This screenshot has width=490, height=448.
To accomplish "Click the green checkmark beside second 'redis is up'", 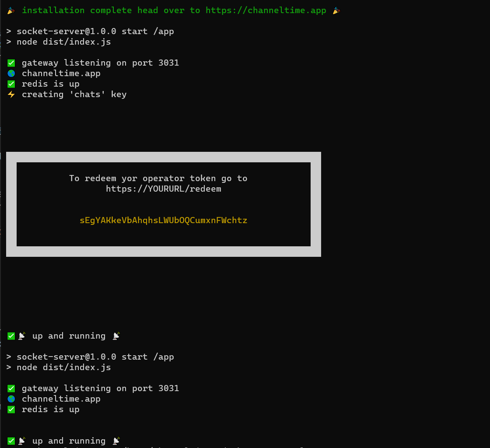I will (11, 409).
